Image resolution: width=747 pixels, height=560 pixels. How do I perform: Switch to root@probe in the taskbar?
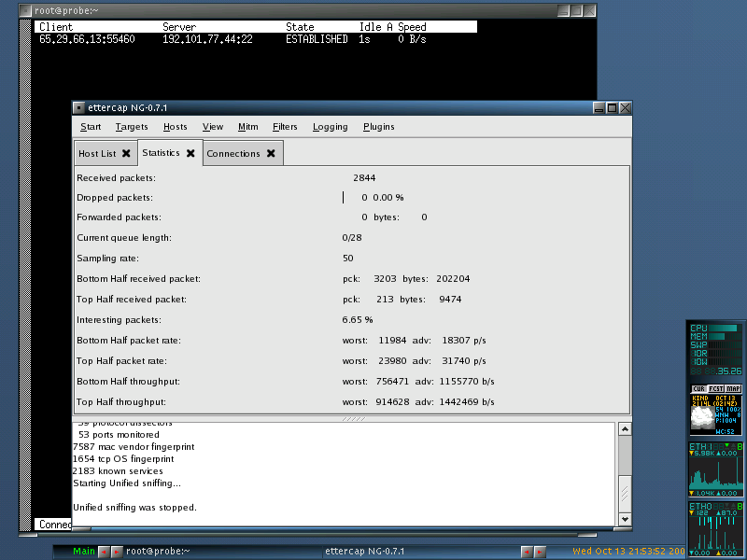[x=158, y=552]
